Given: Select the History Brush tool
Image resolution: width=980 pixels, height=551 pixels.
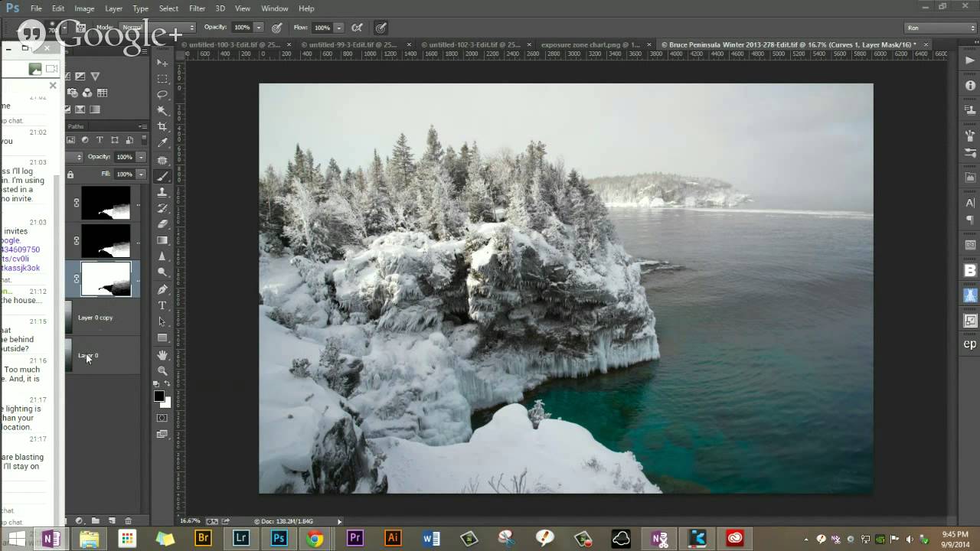Looking at the screenshot, I should (162, 208).
